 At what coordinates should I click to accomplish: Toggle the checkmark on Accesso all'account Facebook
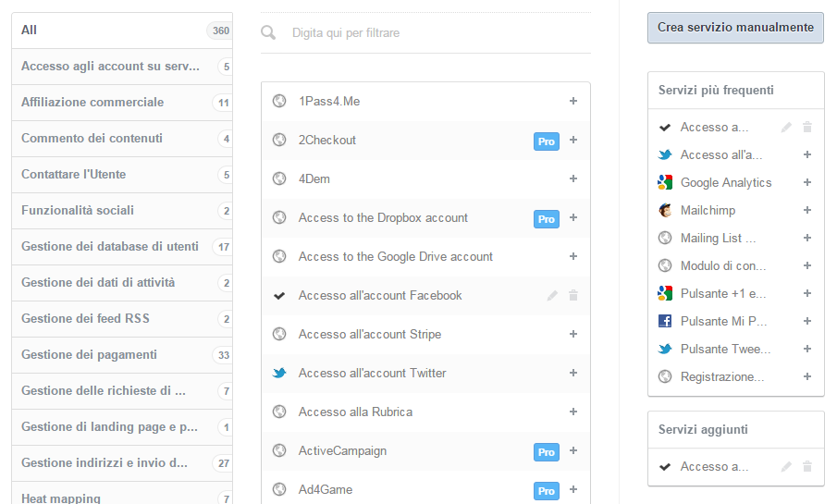279,296
